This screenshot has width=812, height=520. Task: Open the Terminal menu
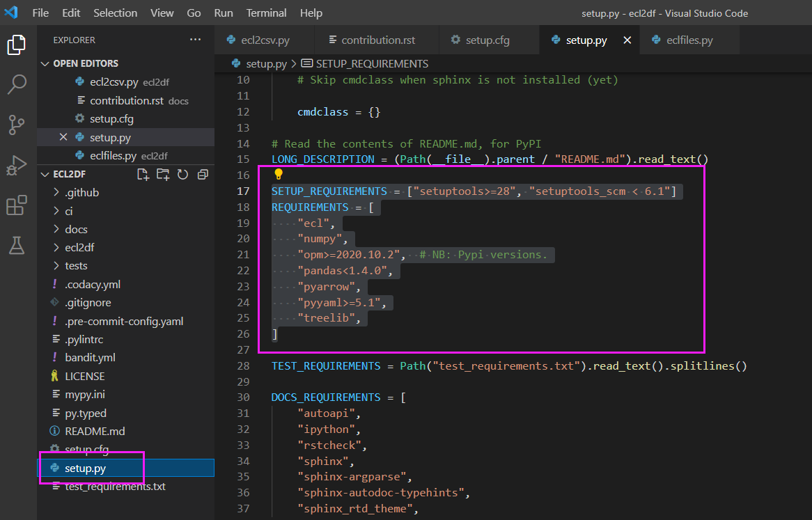click(266, 13)
